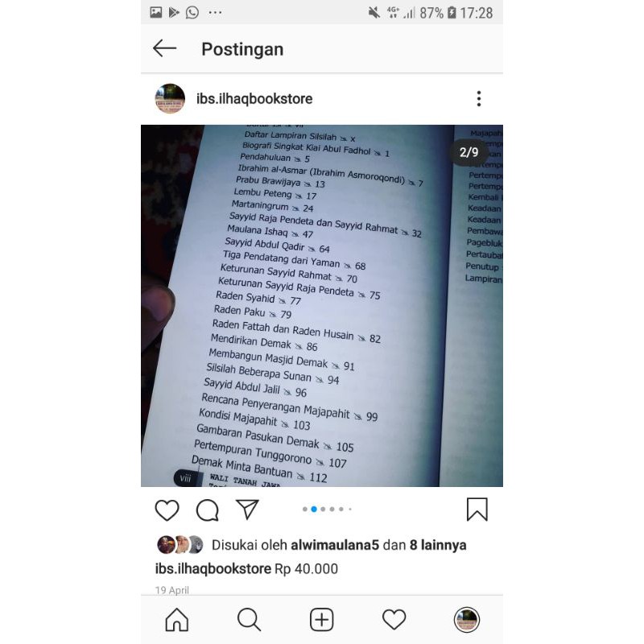Tap the ibs.ilhaqbookstore name in caption
Image resolution: width=644 pixels, height=644 pixels.
click(x=213, y=569)
